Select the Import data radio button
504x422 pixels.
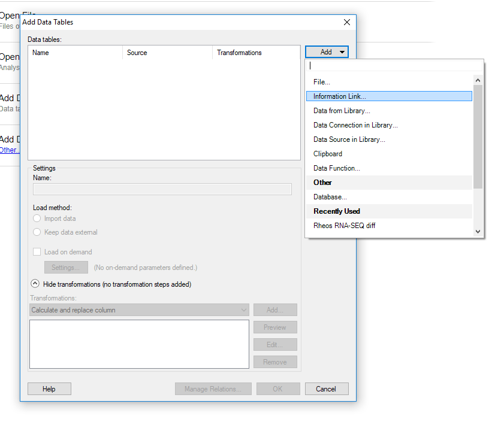click(37, 219)
